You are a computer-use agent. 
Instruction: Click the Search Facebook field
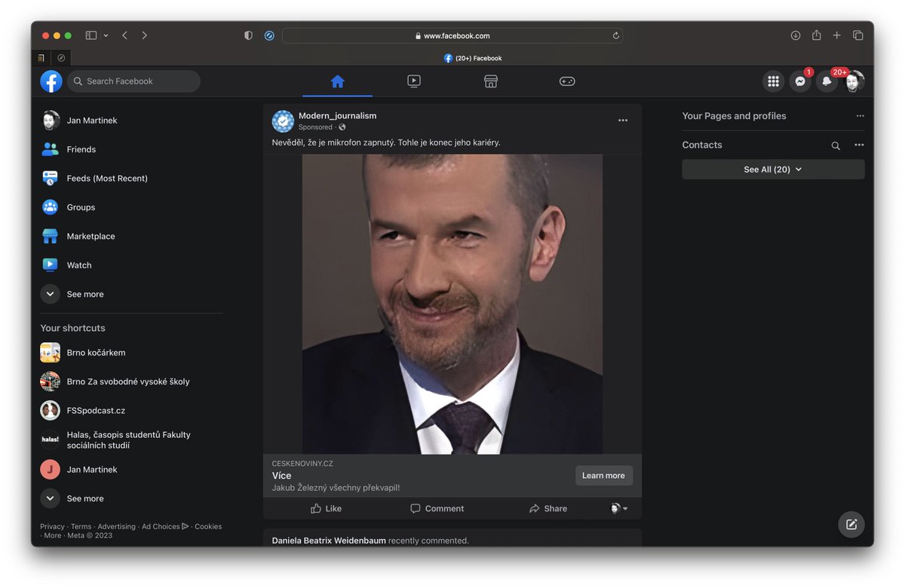coord(133,81)
